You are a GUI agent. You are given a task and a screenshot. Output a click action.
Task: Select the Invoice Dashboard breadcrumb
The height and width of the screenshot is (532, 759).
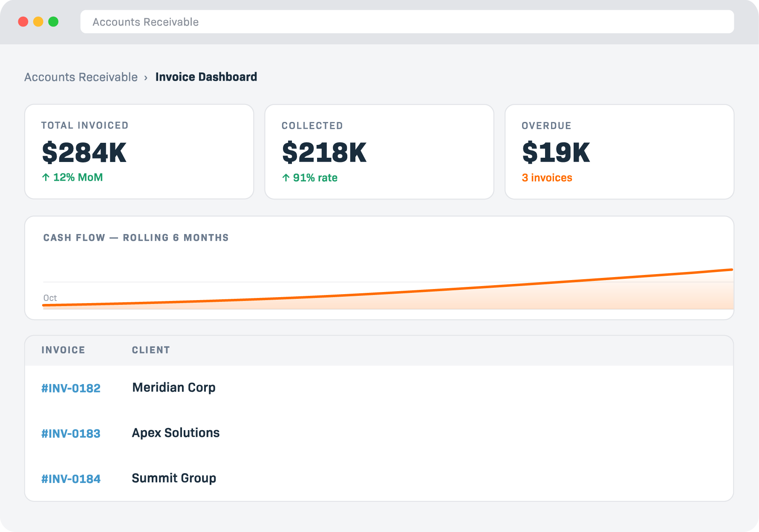[206, 77]
